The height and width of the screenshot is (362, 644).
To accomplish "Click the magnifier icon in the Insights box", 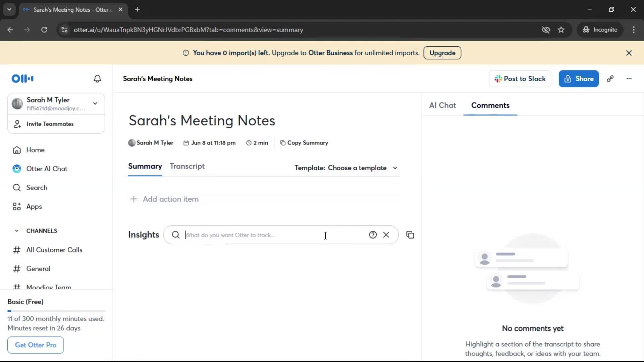I will tap(176, 235).
